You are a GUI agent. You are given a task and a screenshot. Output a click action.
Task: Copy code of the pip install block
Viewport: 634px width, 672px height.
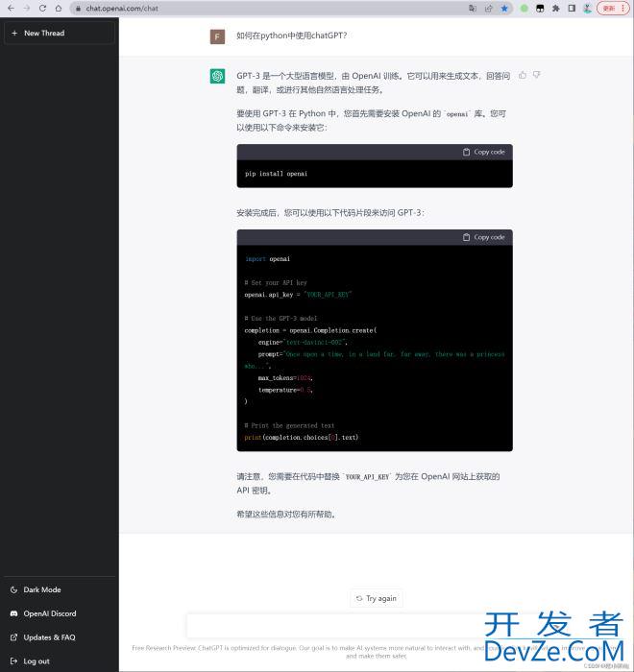[x=484, y=152]
